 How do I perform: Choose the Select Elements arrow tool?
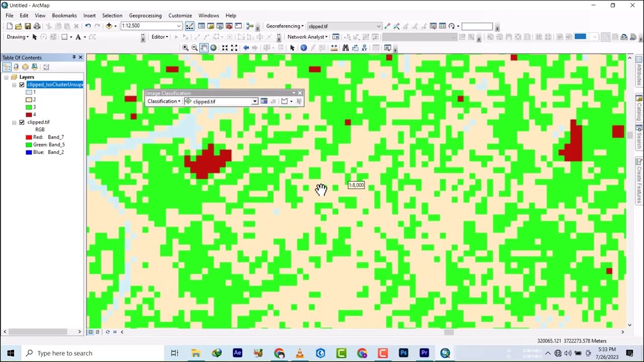[x=292, y=48]
